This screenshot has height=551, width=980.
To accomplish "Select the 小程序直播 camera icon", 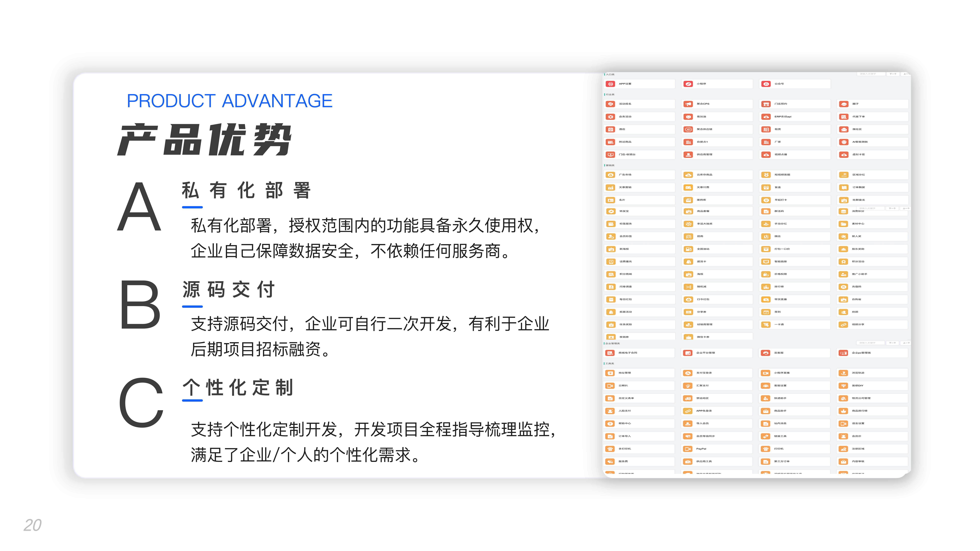I will pos(766,373).
